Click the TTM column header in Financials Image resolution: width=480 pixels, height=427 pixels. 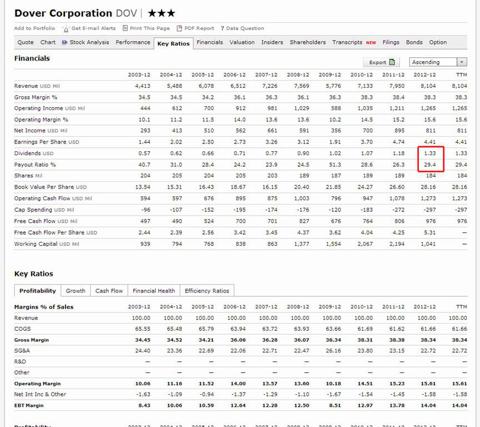tap(461, 75)
